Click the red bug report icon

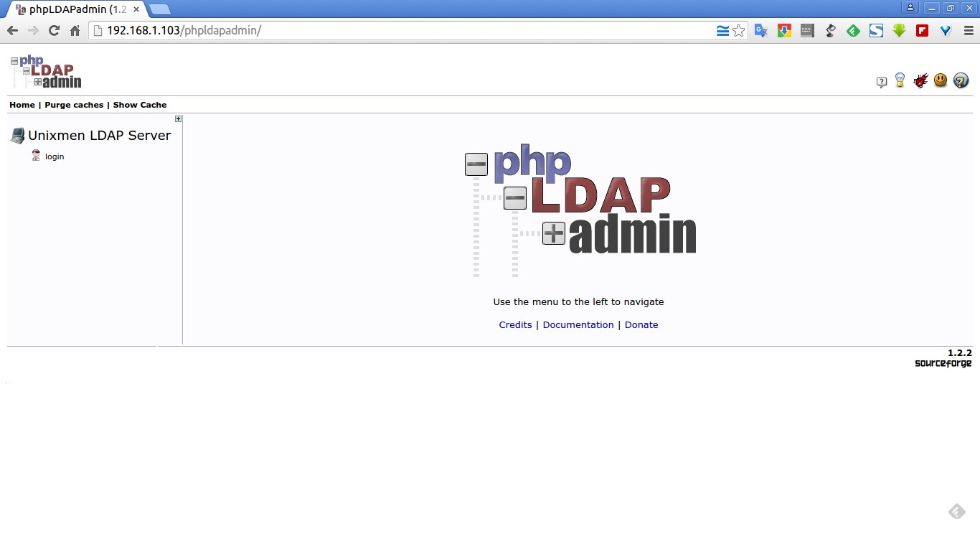920,80
